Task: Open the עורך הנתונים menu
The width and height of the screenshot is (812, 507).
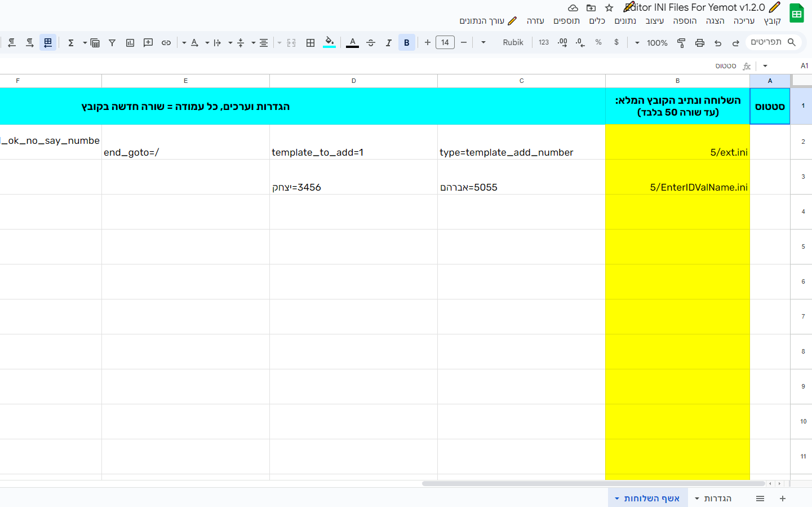Action: tap(488, 21)
